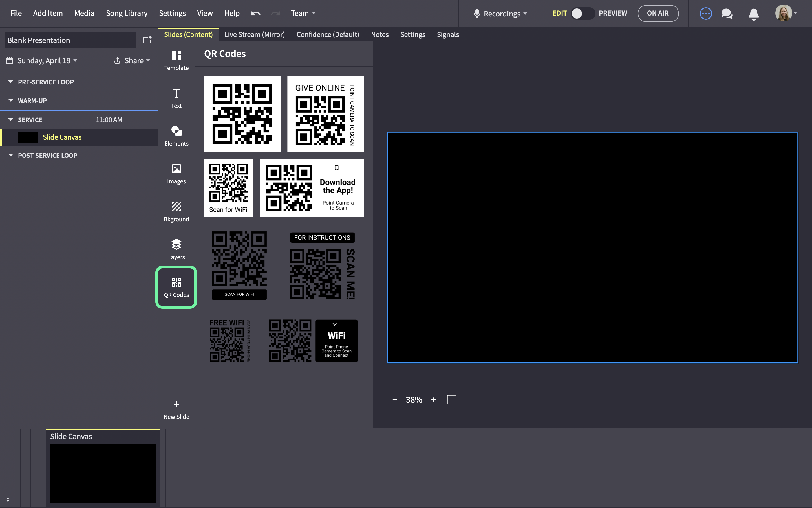Open the more options ellipsis circle

tap(706, 14)
